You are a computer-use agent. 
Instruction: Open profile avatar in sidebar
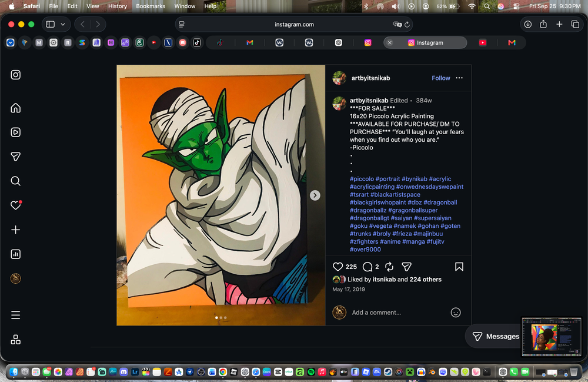15,278
